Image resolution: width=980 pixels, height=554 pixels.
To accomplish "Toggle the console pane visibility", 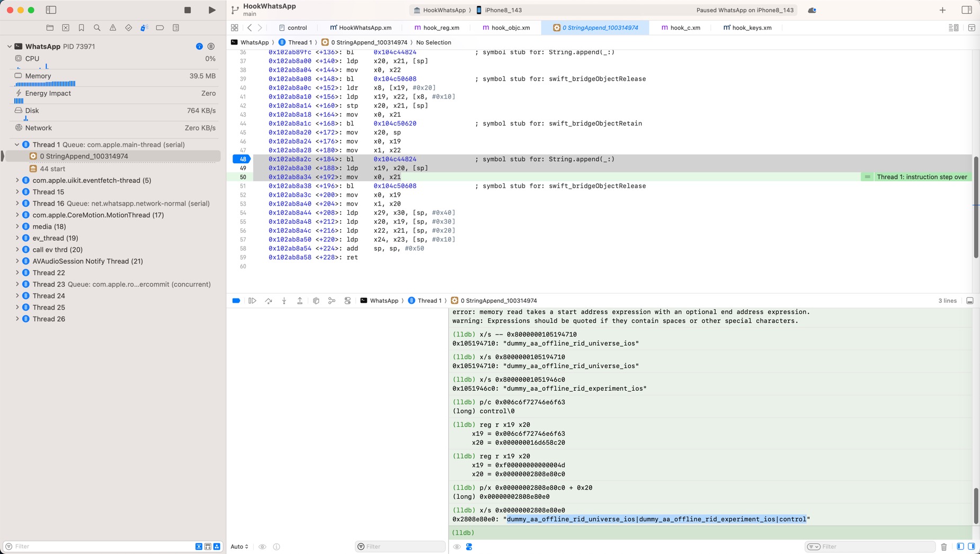I will click(972, 547).
